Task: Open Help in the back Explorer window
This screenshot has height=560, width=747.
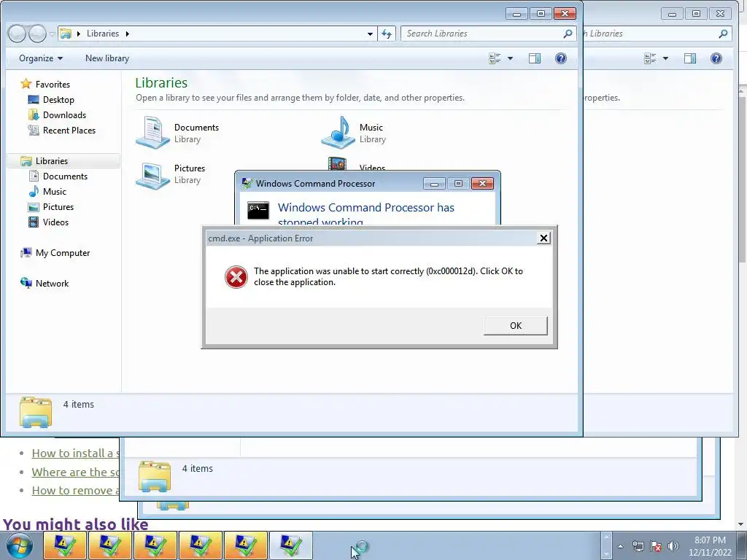Action: coord(716,58)
